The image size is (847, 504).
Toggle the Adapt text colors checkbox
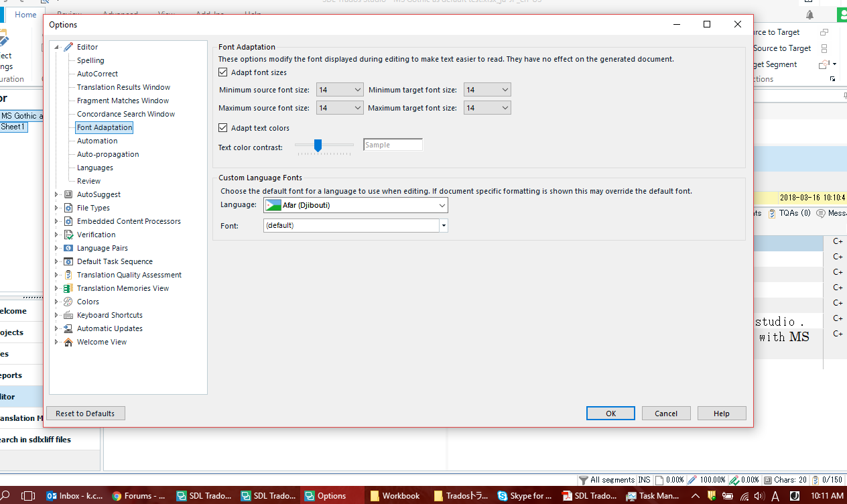(223, 128)
